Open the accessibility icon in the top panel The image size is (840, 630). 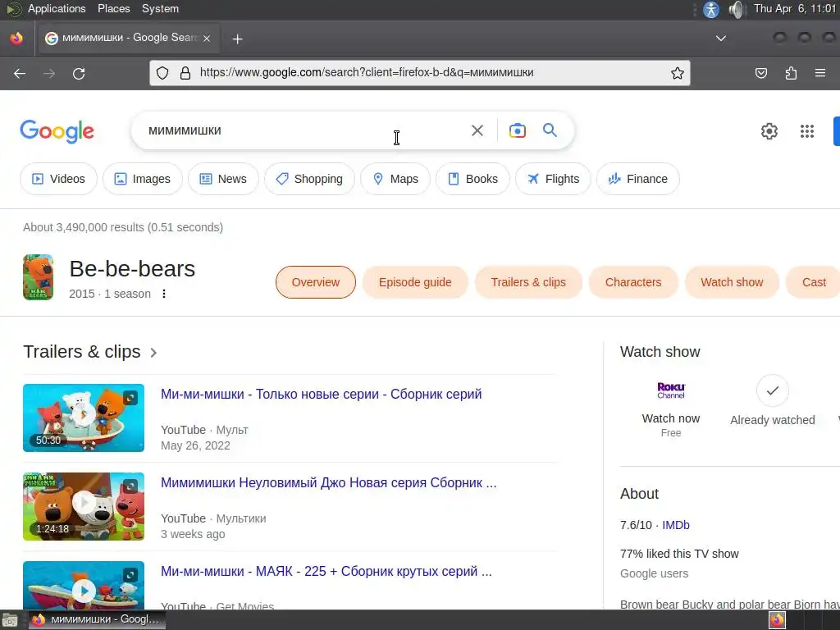click(x=711, y=9)
